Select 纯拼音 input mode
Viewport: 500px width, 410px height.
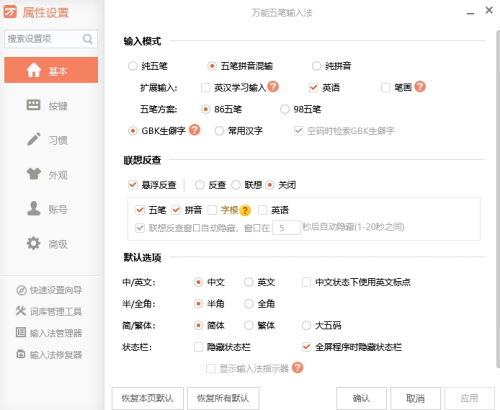(x=316, y=66)
